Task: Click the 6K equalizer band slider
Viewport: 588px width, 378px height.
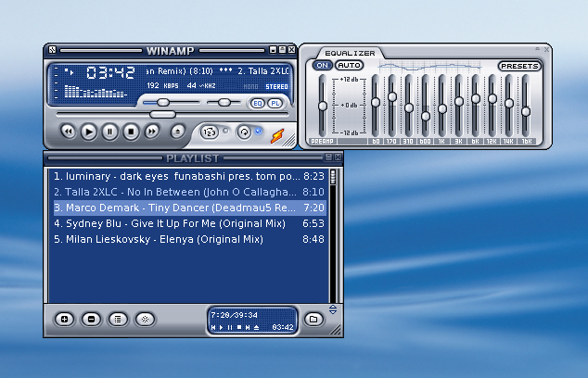Action: click(476, 106)
